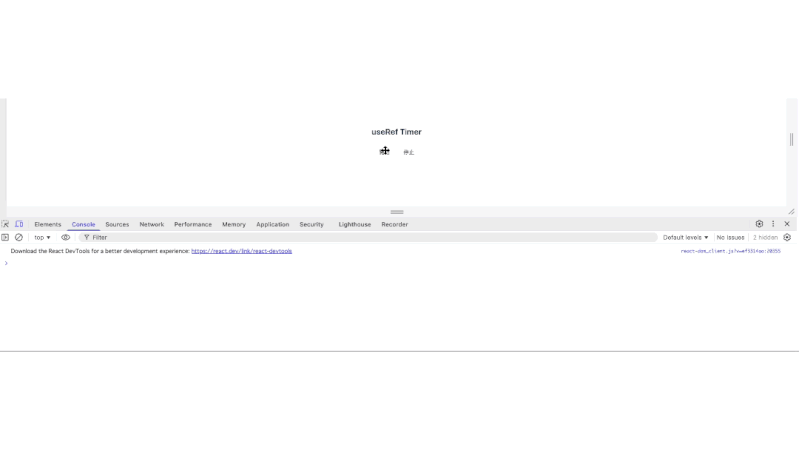Open the Application tab
Viewport: 799px width, 450px height.
coord(272,224)
